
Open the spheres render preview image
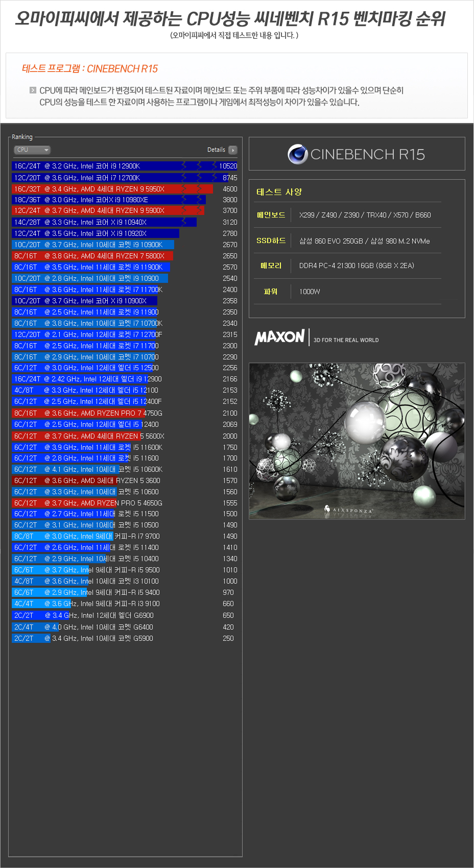[x=357, y=441]
